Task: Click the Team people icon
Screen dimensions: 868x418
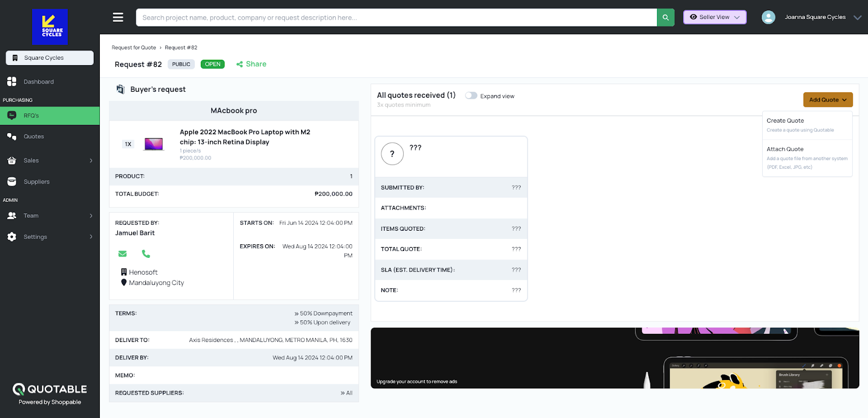Action: [x=12, y=216]
